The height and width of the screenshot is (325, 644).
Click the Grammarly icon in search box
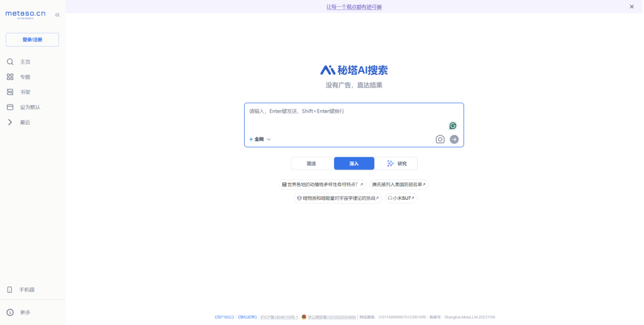point(453,125)
